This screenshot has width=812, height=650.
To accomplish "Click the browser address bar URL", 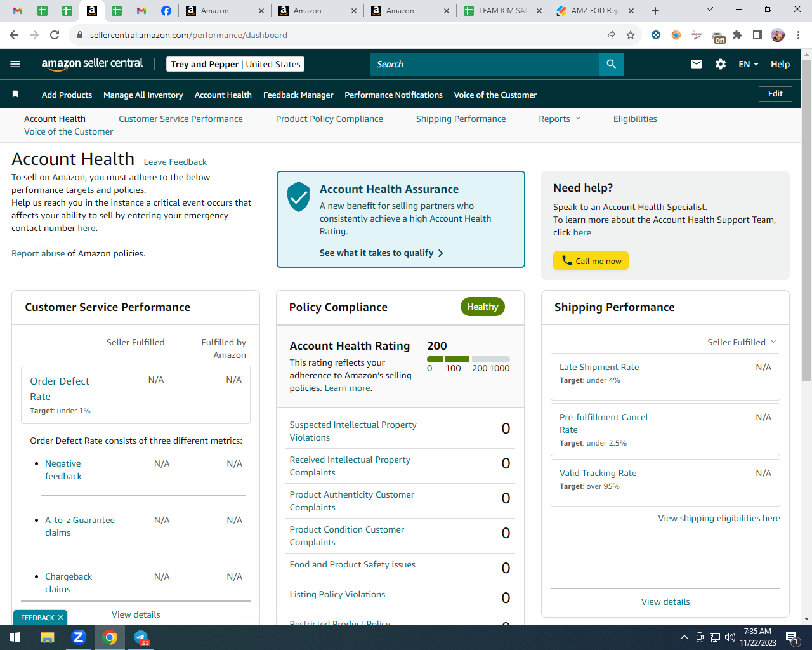I will tap(188, 35).
